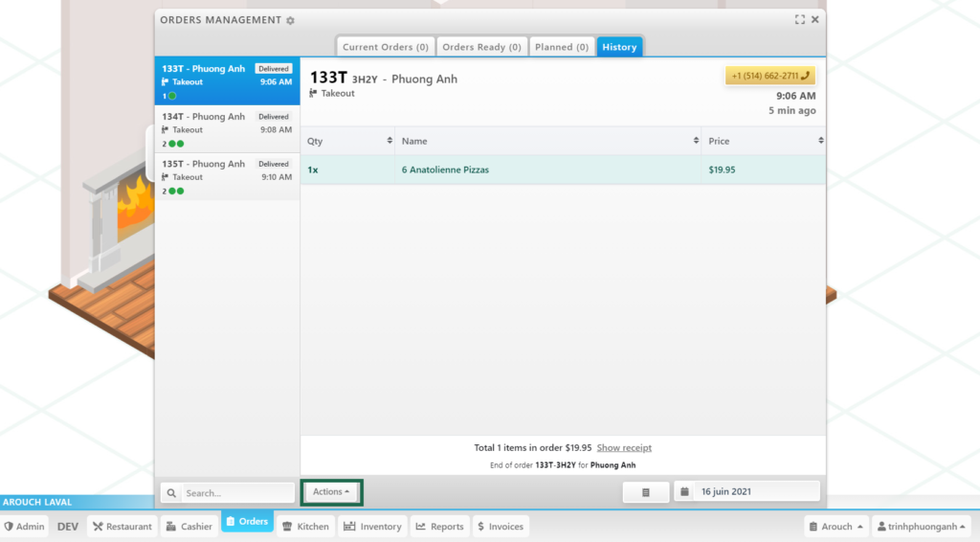Click the calendar icon for 16 juin 2021
980x542 pixels.
pyautogui.click(x=685, y=492)
